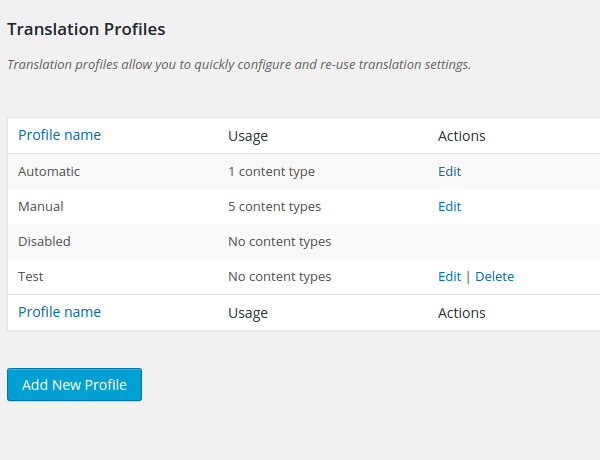Delete the Test profile

494,276
